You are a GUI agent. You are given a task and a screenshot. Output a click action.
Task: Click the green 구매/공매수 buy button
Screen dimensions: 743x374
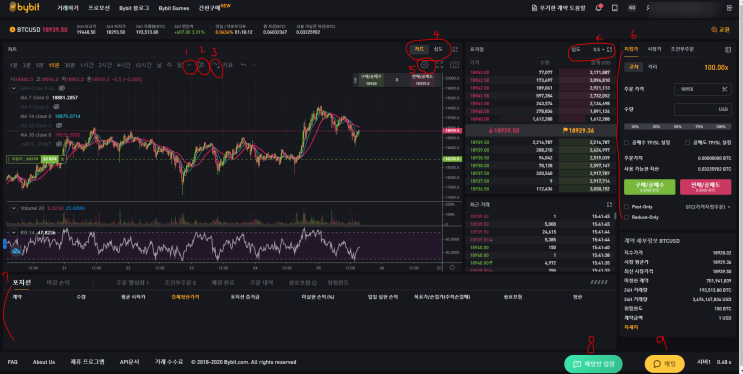tap(649, 187)
